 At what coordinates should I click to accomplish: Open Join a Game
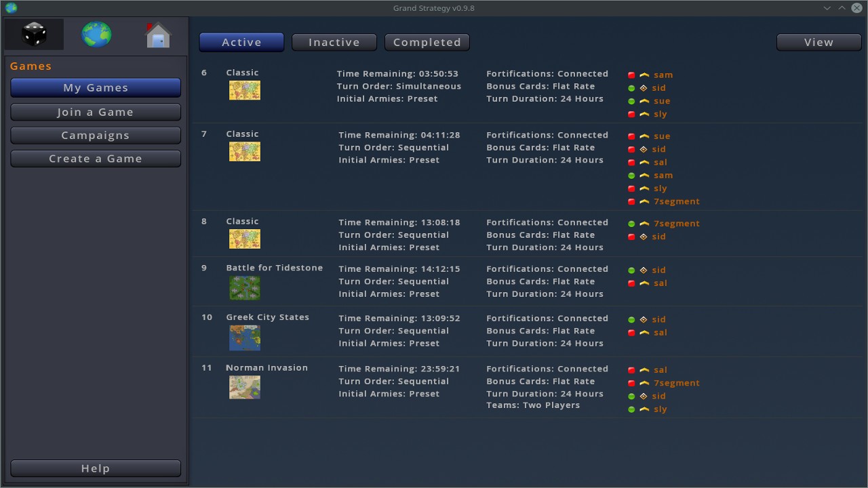96,112
